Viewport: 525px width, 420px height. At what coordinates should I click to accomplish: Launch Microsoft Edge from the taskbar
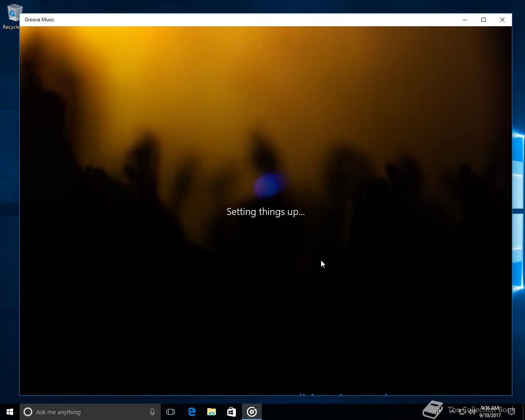coord(191,412)
